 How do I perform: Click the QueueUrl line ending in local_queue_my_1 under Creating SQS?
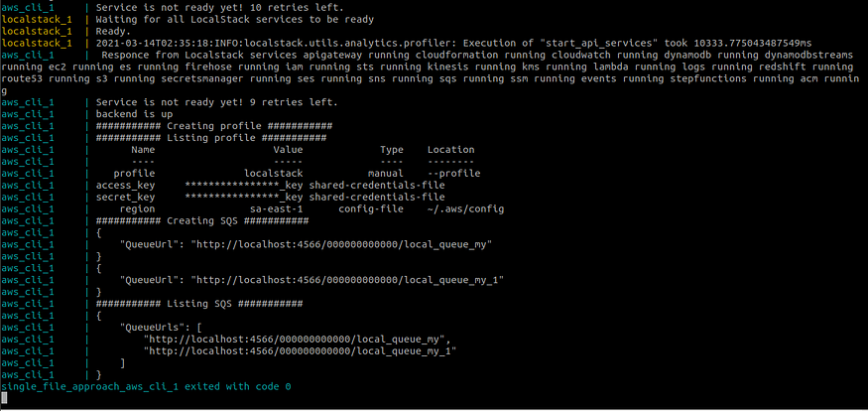point(311,280)
